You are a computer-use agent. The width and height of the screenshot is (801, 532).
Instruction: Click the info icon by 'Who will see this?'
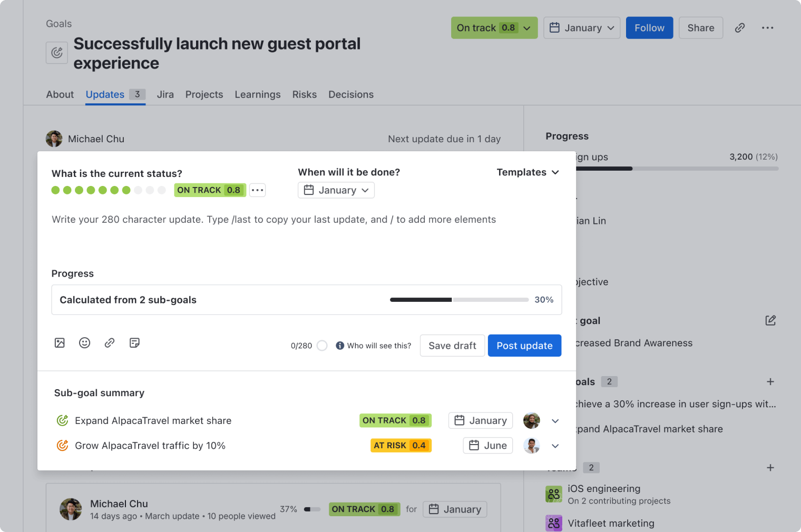(340, 346)
